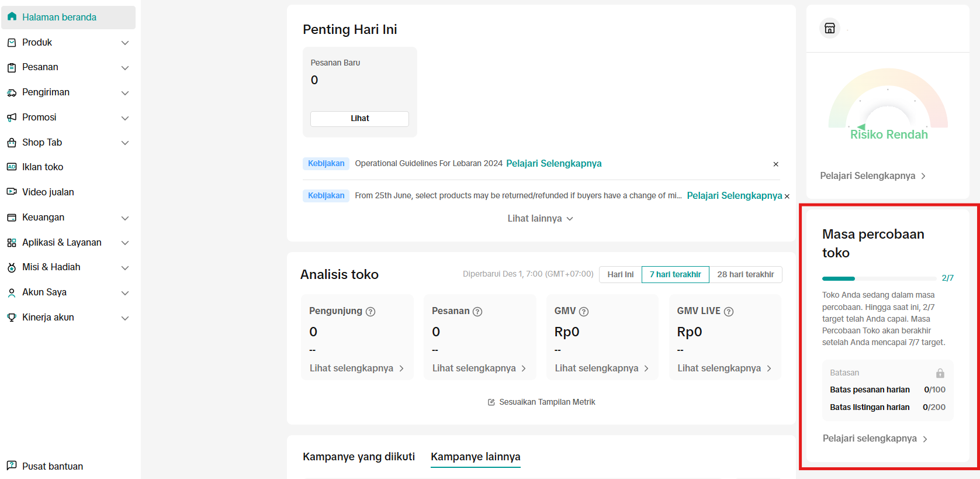Open Iklan toko from the sidebar
Screen dimensions: 980x479
click(43, 167)
